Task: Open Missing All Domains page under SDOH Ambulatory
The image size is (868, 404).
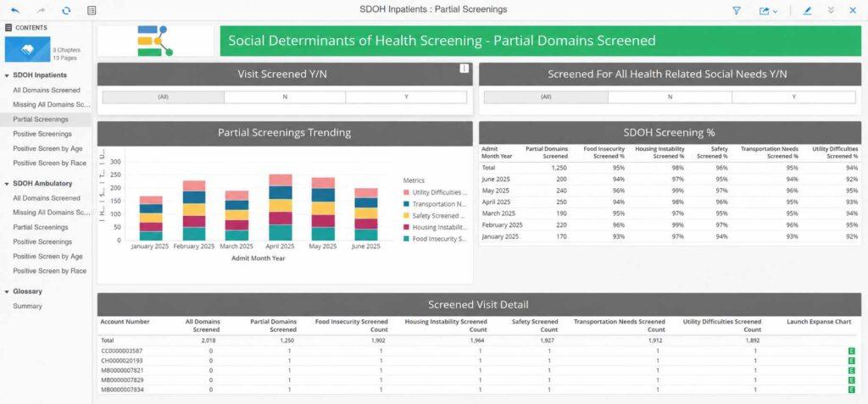Action: pos(51,213)
